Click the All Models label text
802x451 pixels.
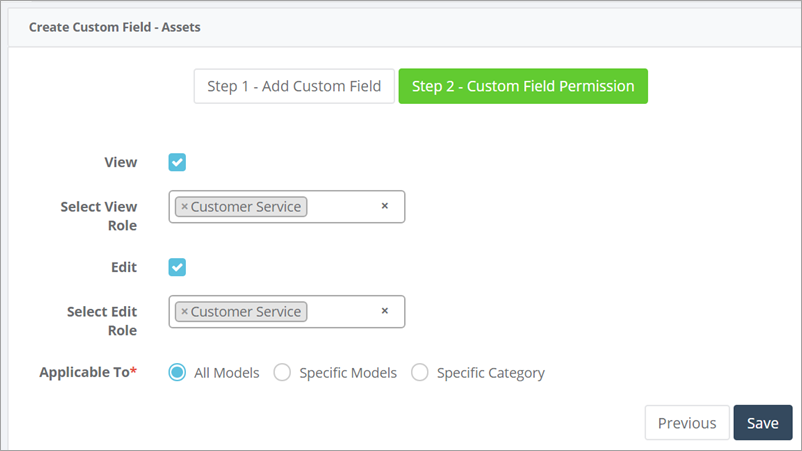(x=227, y=373)
